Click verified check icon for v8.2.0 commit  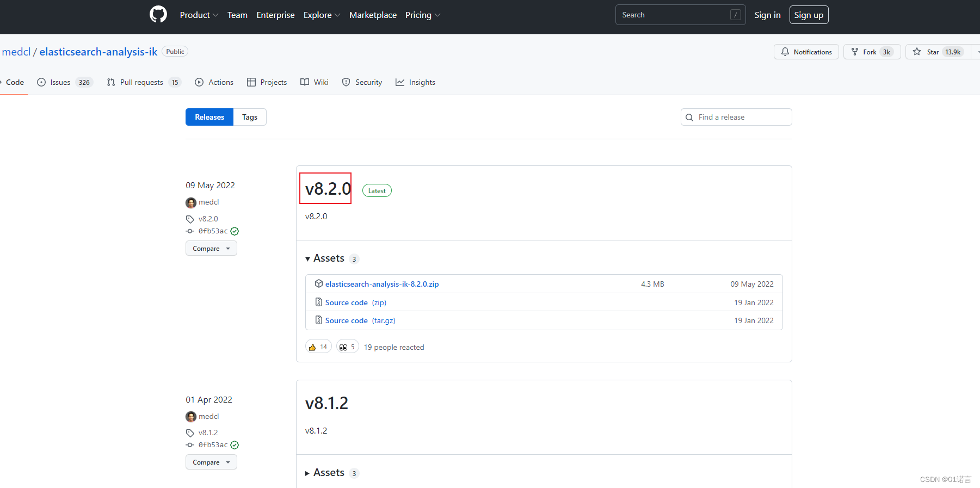235,231
